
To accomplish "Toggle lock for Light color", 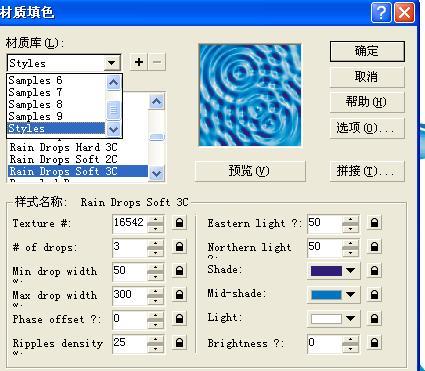I will point(374,319).
